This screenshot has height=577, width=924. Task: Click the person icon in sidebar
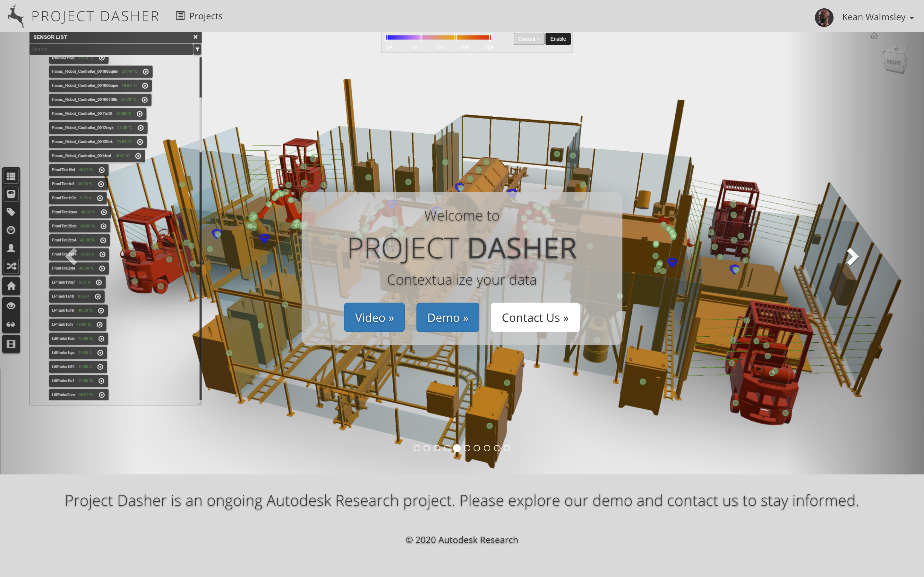(x=11, y=248)
